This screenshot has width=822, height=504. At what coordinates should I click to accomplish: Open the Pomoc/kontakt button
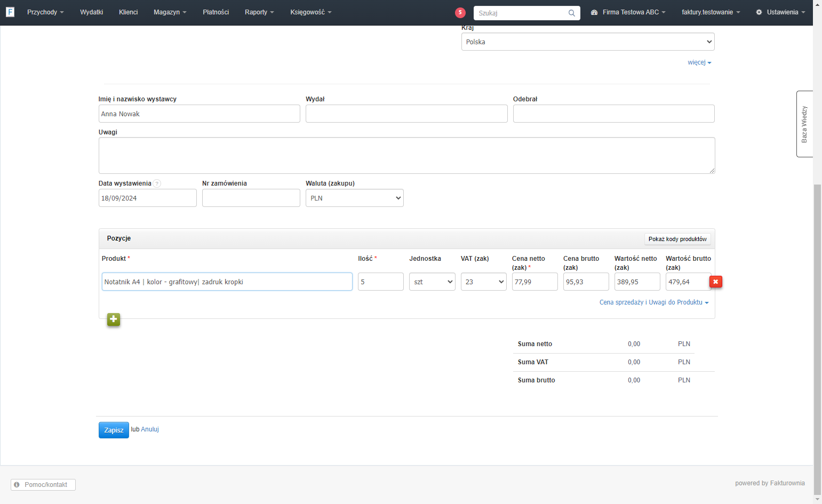(43, 485)
